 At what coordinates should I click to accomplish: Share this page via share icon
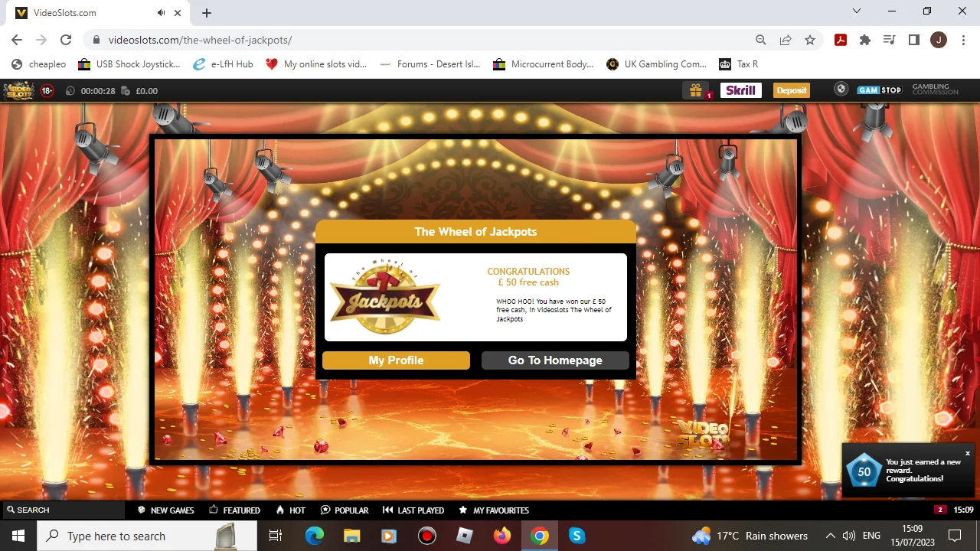[786, 40]
